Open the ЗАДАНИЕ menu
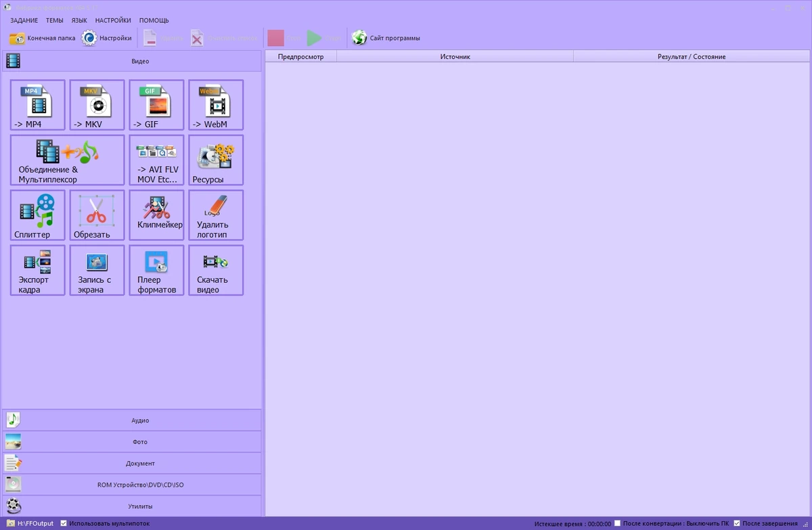Image resolution: width=812 pixels, height=530 pixels. pyautogui.click(x=24, y=20)
